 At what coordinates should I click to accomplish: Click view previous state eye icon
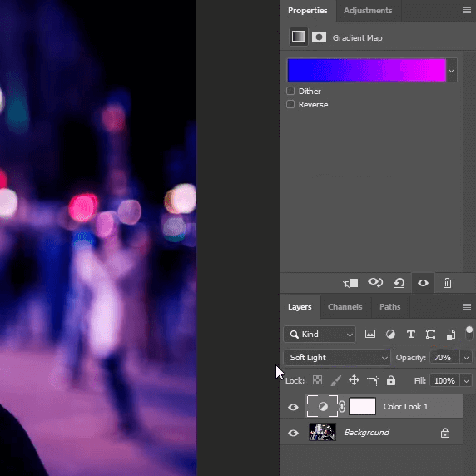(x=375, y=283)
